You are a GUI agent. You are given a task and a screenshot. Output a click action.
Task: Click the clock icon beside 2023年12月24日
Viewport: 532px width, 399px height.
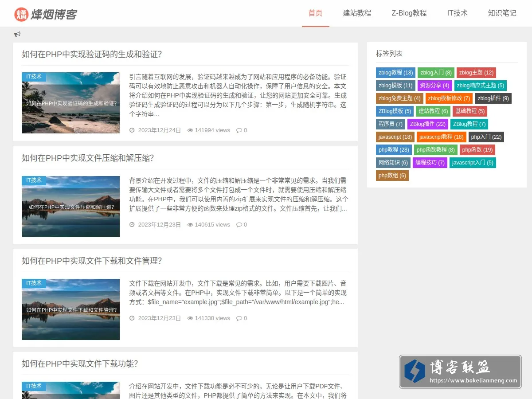tap(132, 130)
